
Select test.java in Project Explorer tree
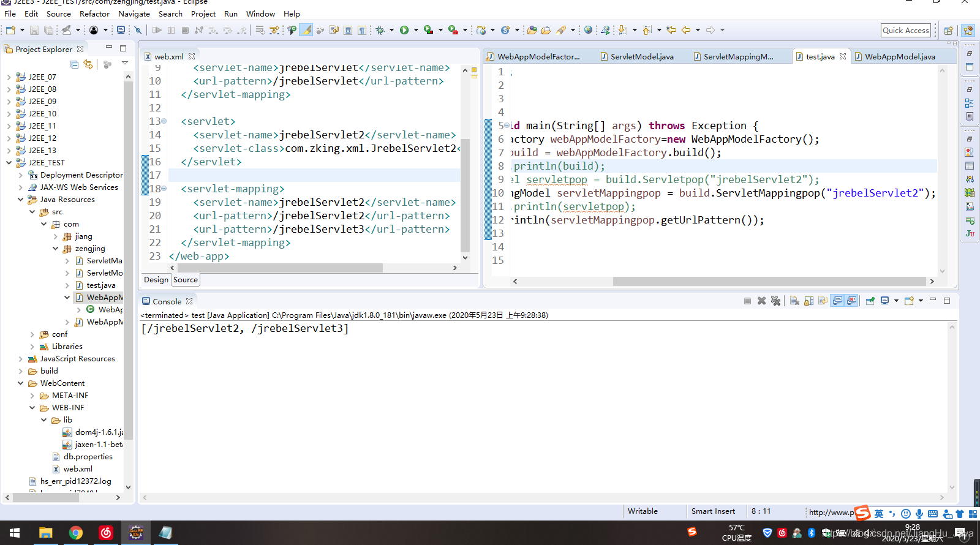pyautogui.click(x=101, y=285)
